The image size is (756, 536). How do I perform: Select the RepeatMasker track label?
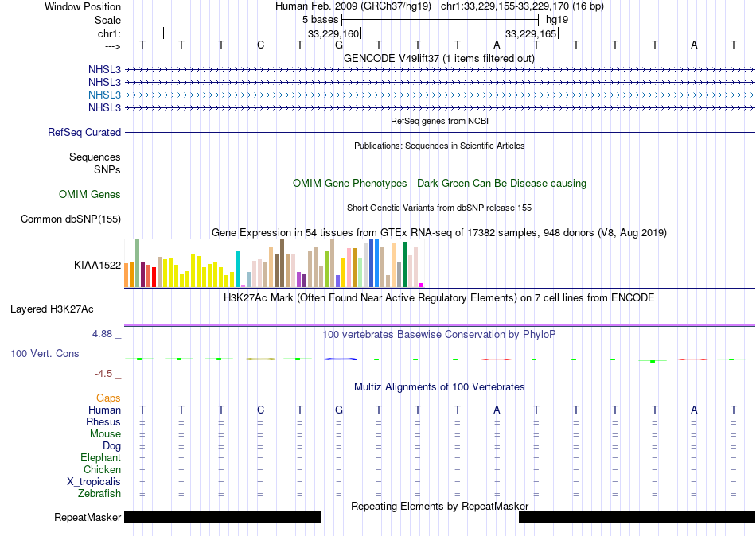click(x=88, y=517)
